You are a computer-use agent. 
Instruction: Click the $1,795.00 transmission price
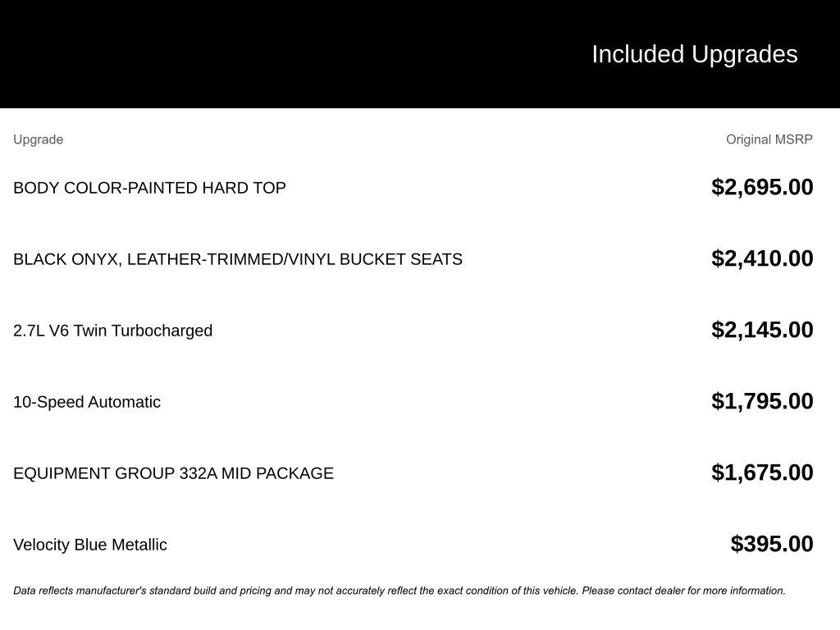tap(762, 401)
